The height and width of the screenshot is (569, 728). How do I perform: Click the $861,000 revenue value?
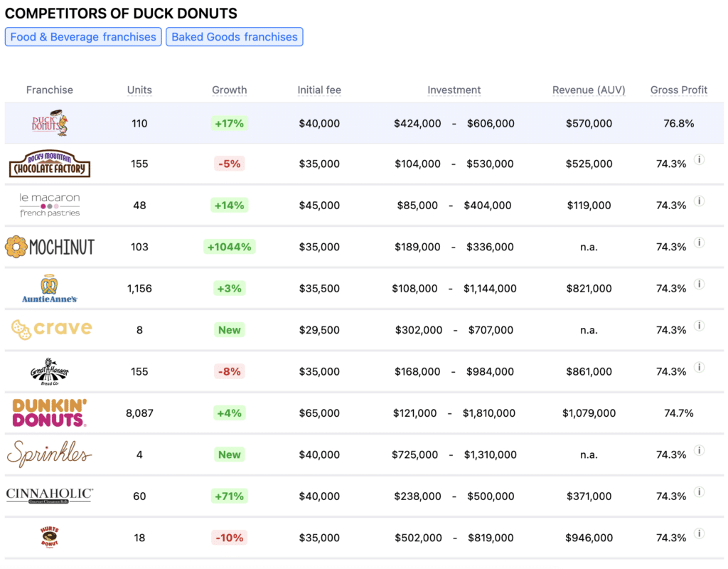tap(589, 371)
